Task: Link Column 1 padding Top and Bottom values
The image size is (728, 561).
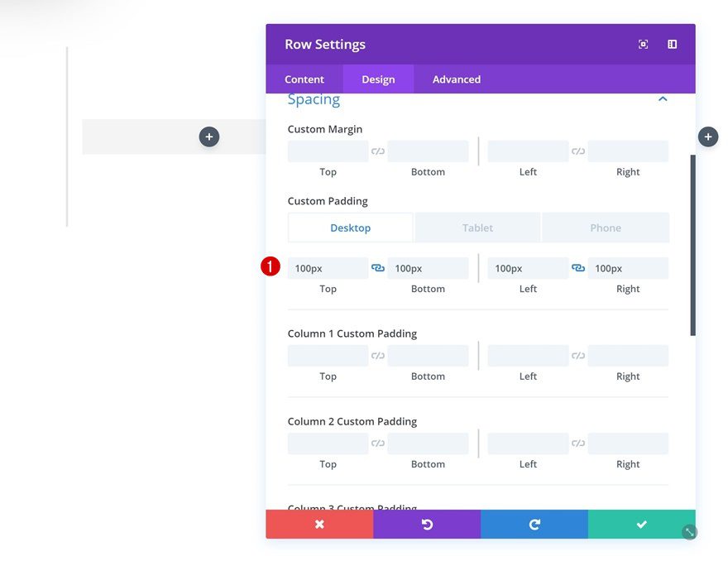Action: tap(377, 355)
